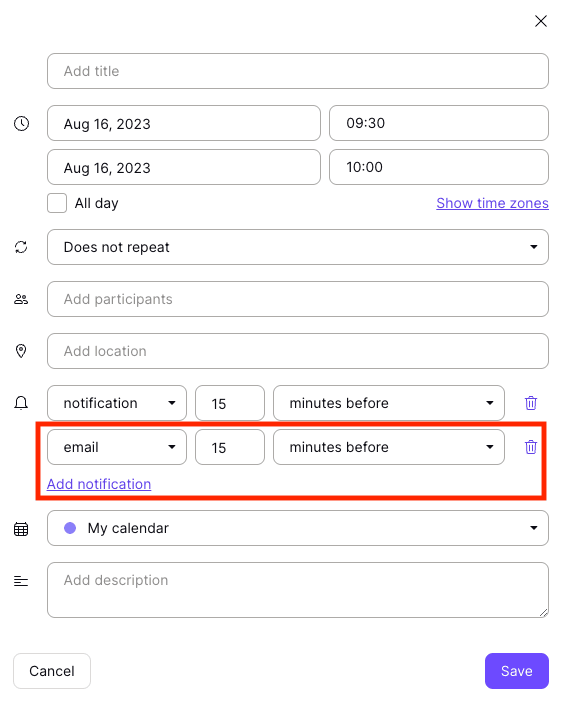Image resolution: width=576 pixels, height=706 pixels.
Task: Click the Cancel button
Action: (x=52, y=671)
